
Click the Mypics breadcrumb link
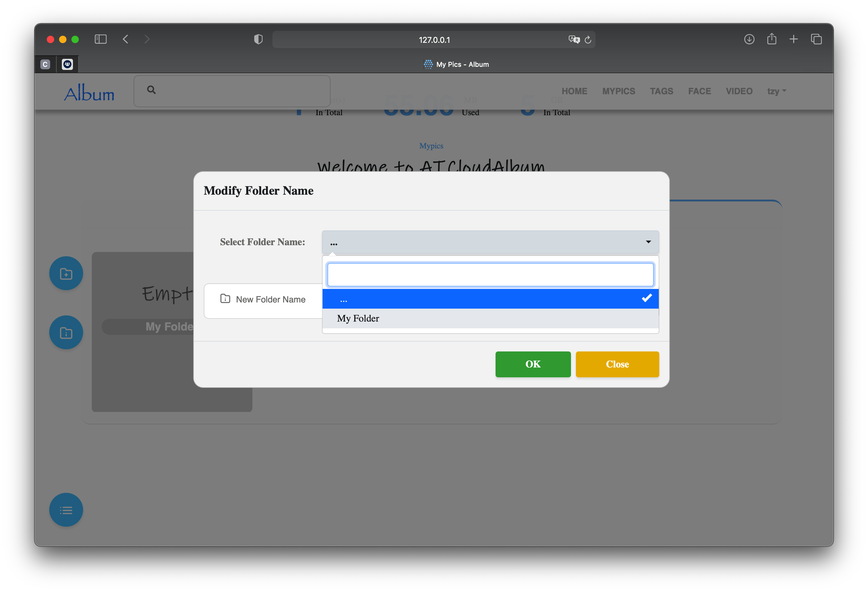click(431, 146)
